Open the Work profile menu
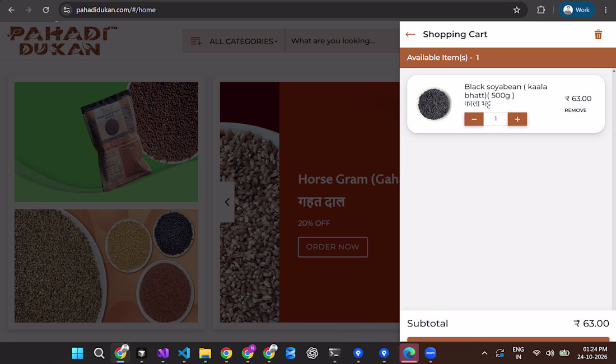616x364 pixels. tap(576, 10)
